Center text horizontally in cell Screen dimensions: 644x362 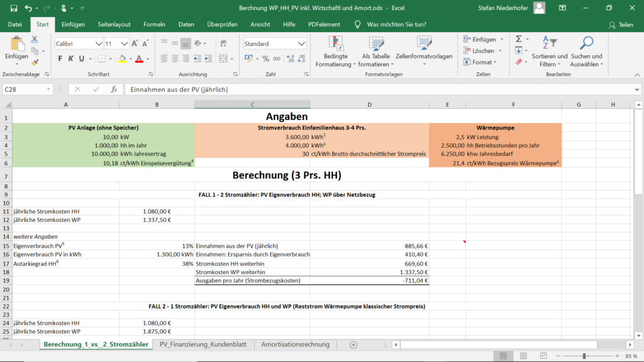[175, 58]
